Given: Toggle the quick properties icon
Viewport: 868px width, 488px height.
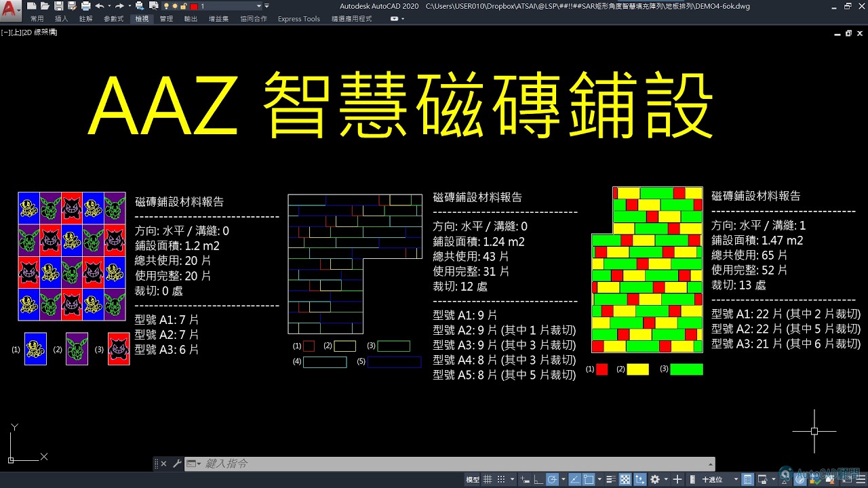Looking at the screenshot, I should click(x=748, y=479).
